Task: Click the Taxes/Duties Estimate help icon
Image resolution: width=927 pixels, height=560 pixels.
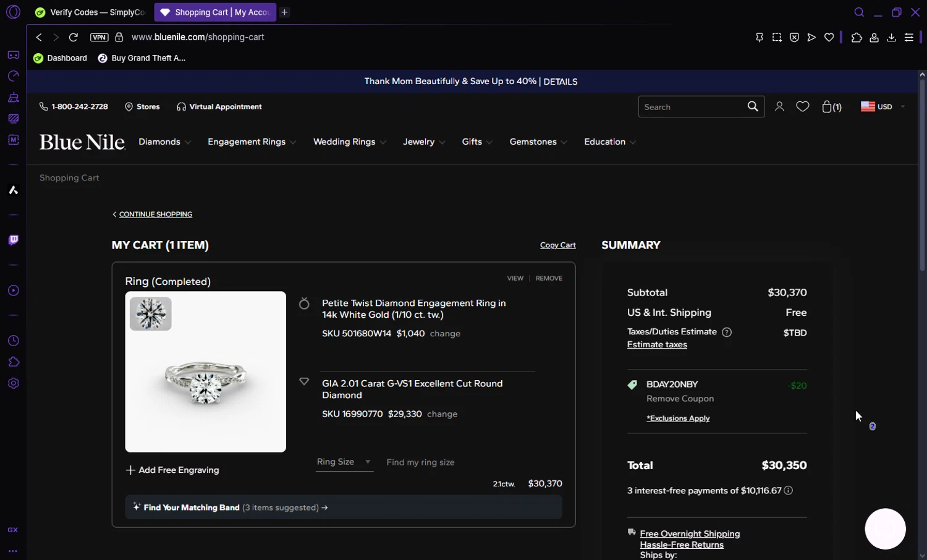Action: click(727, 332)
